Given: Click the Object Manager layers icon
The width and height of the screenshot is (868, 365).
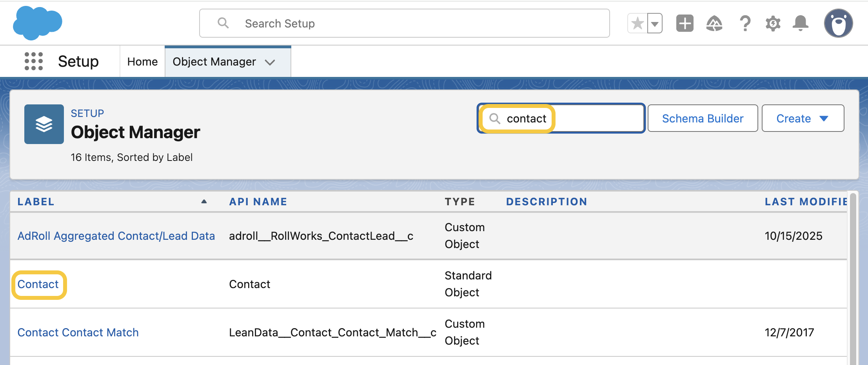Looking at the screenshot, I should click(x=44, y=124).
